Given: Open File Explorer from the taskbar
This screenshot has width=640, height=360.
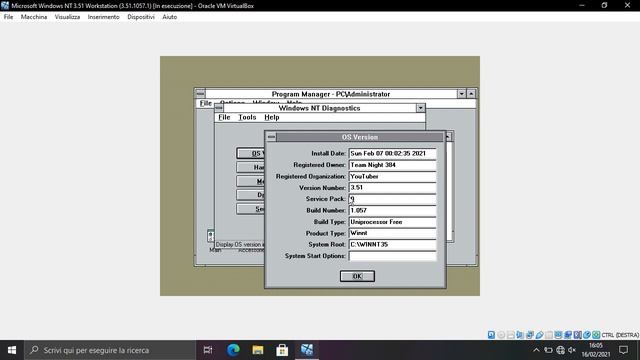Looking at the screenshot, I should click(258, 350).
